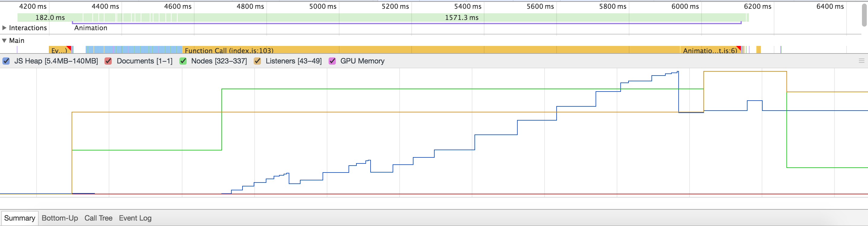Uncheck the Documents counter checkbox
Screen dimensions: 868x226
click(x=108, y=61)
